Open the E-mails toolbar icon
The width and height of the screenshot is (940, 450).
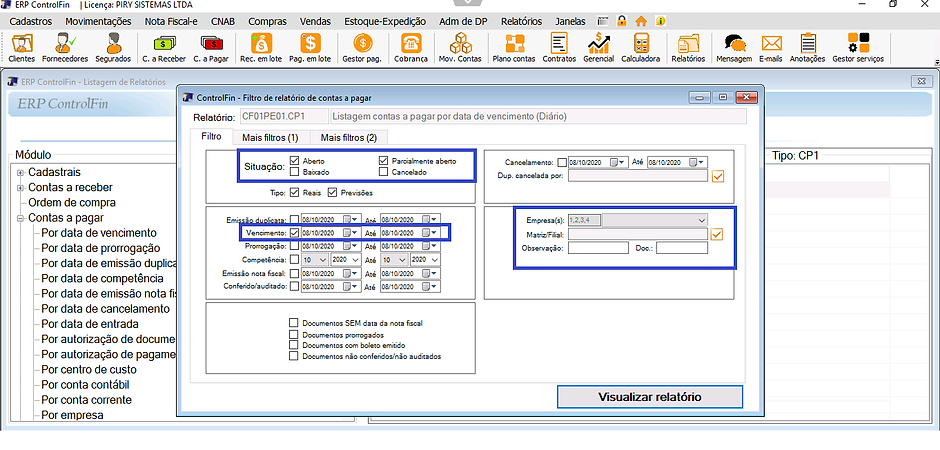(x=771, y=48)
